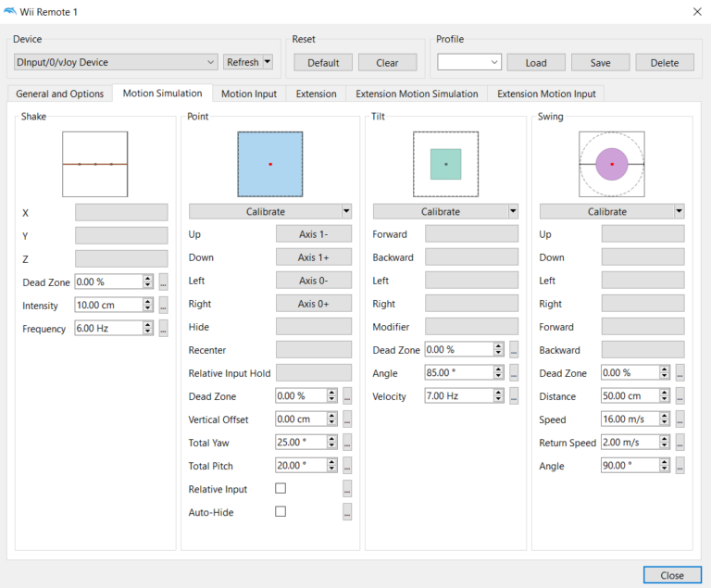This screenshot has height=588, width=711.
Task: Open advanced settings for Swing Speed
Action: coord(680,419)
